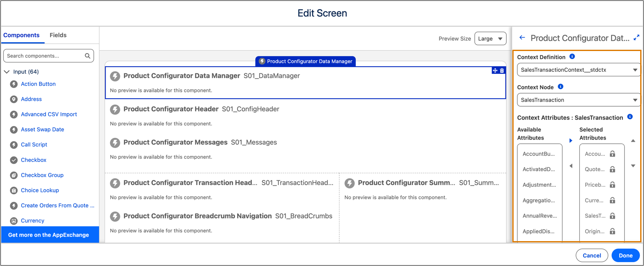Click the Create Orders From Quote icon
Screen dimensions: 644x266
click(14, 205)
